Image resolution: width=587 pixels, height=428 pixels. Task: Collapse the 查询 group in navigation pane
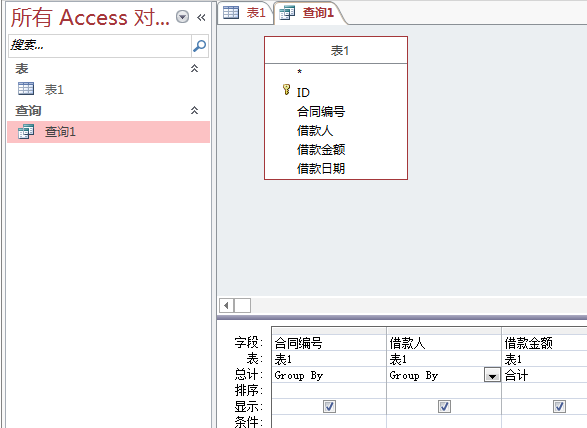click(x=194, y=110)
